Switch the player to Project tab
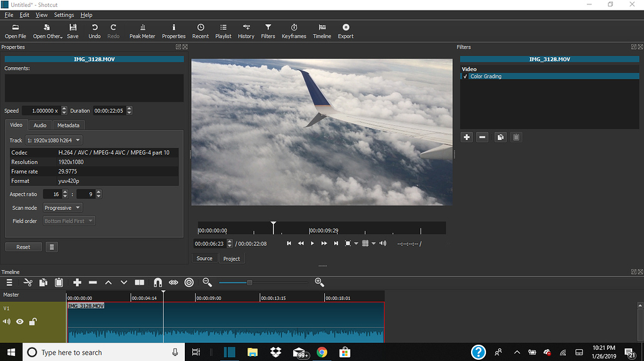Image resolution: width=644 pixels, height=361 pixels. (231, 259)
